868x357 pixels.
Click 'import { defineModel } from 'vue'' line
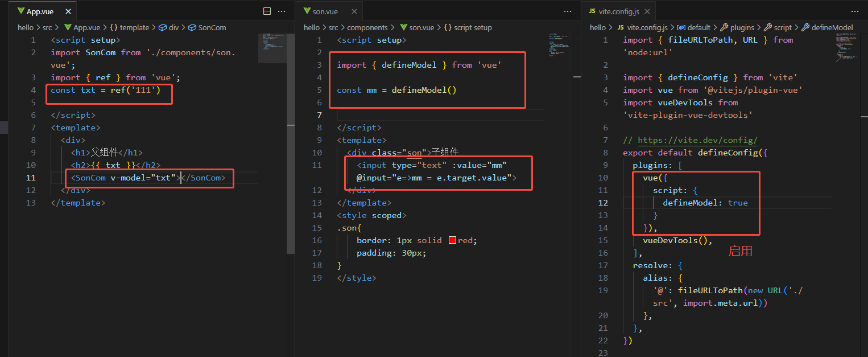419,65
